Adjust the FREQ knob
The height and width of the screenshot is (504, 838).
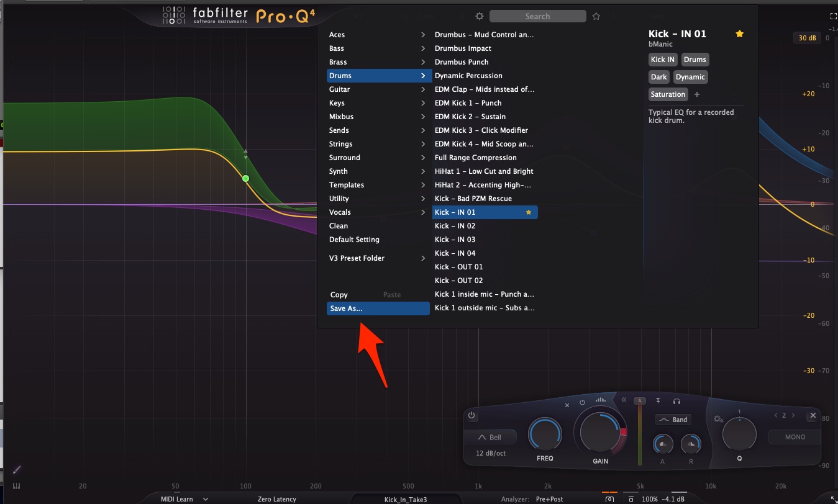click(545, 434)
